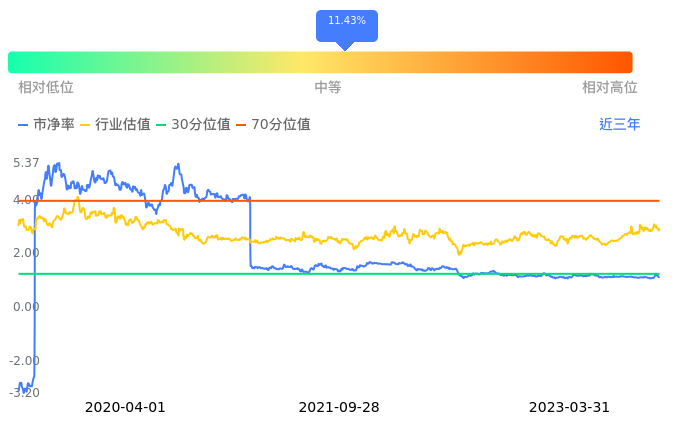This screenshot has width=686, height=442.
Task: Click the 0.00 y-axis label
Action: (x=26, y=307)
